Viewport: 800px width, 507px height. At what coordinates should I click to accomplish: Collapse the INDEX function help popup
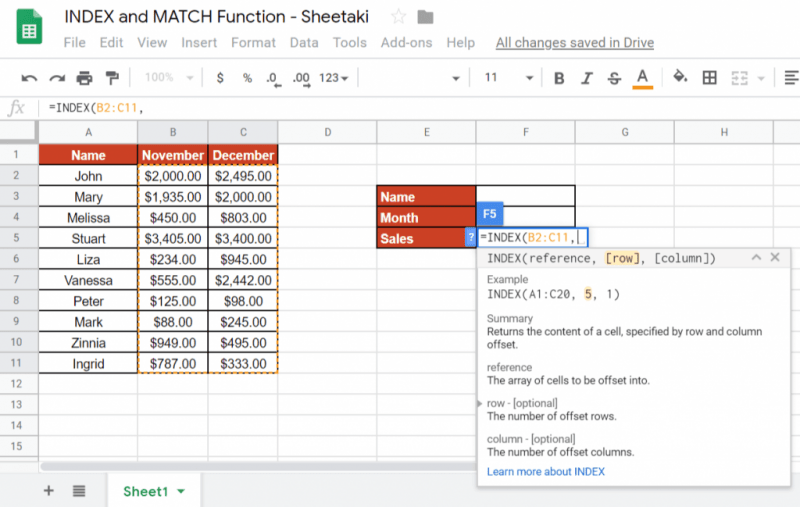click(x=756, y=258)
